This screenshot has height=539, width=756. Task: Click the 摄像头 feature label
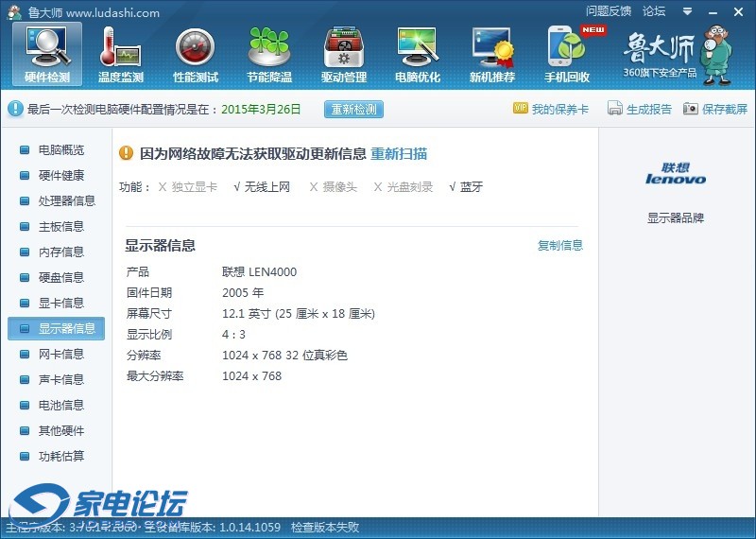[x=340, y=187]
